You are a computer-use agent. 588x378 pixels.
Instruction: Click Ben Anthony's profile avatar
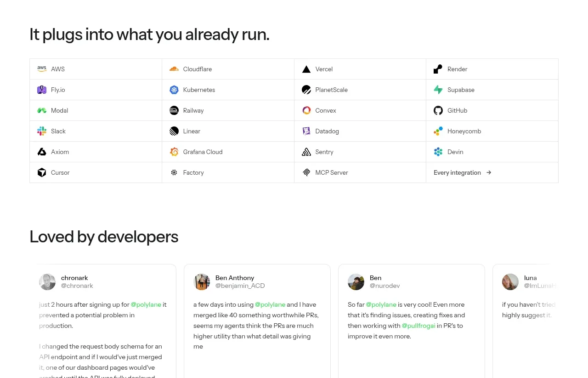tap(202, 282)
